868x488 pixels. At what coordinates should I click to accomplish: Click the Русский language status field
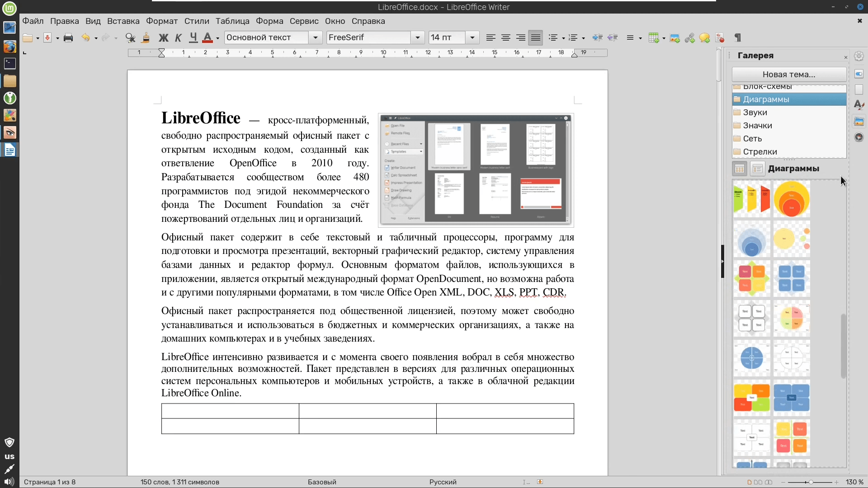[443, 482]
